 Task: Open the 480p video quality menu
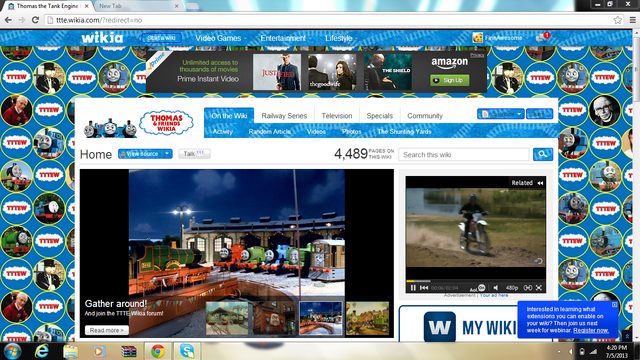(x=512, y=288)
